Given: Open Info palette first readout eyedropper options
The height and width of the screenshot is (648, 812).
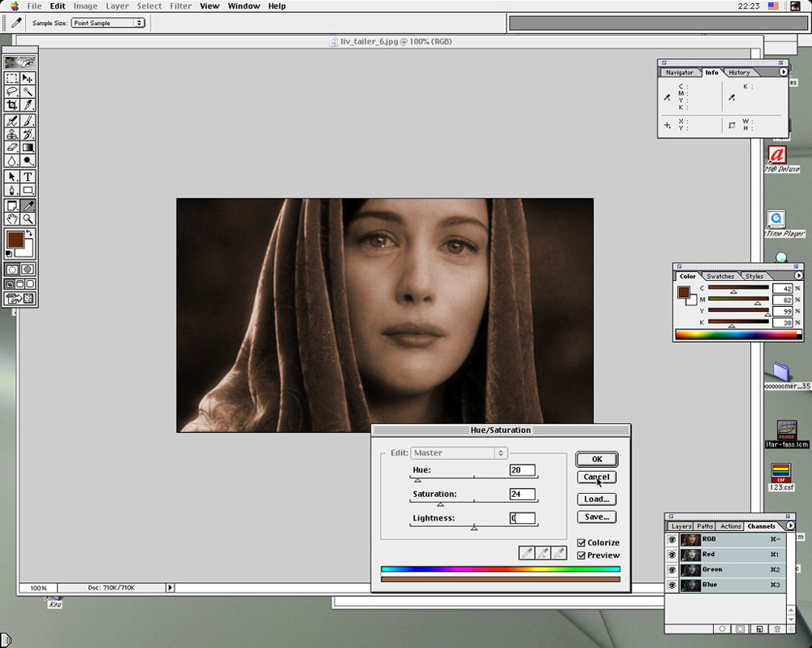Looking at the screenshot, I should coord(667,97).
